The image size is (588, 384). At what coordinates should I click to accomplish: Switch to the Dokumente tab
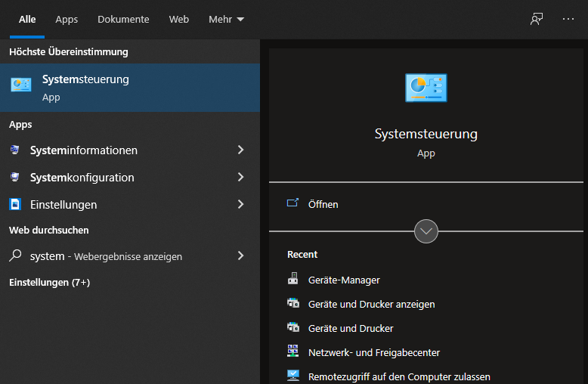click(x=123, y=20)
